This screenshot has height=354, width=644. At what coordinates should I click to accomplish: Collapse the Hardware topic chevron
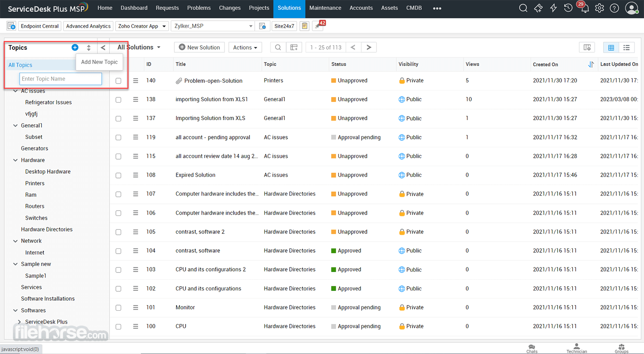tap(15, 160)
